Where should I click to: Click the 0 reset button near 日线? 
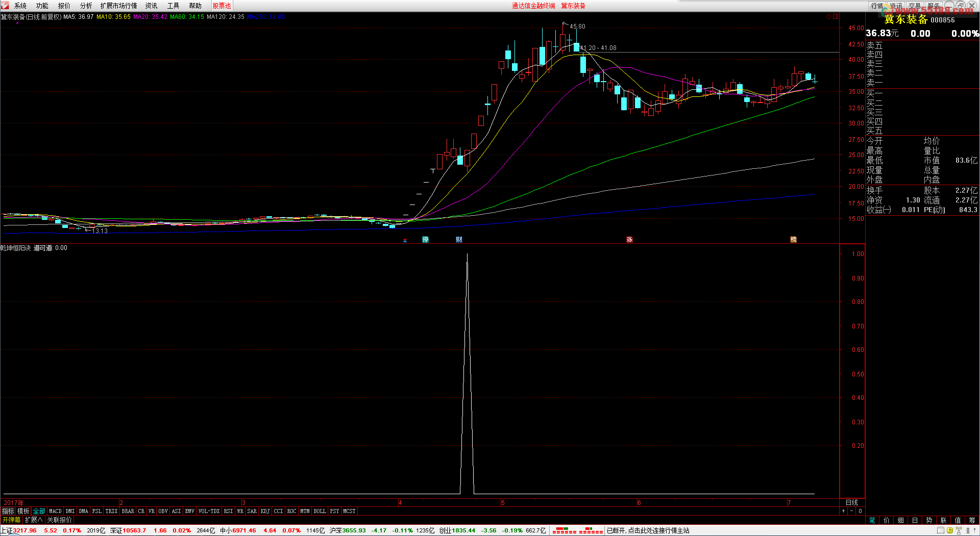(x=860, y=511)
